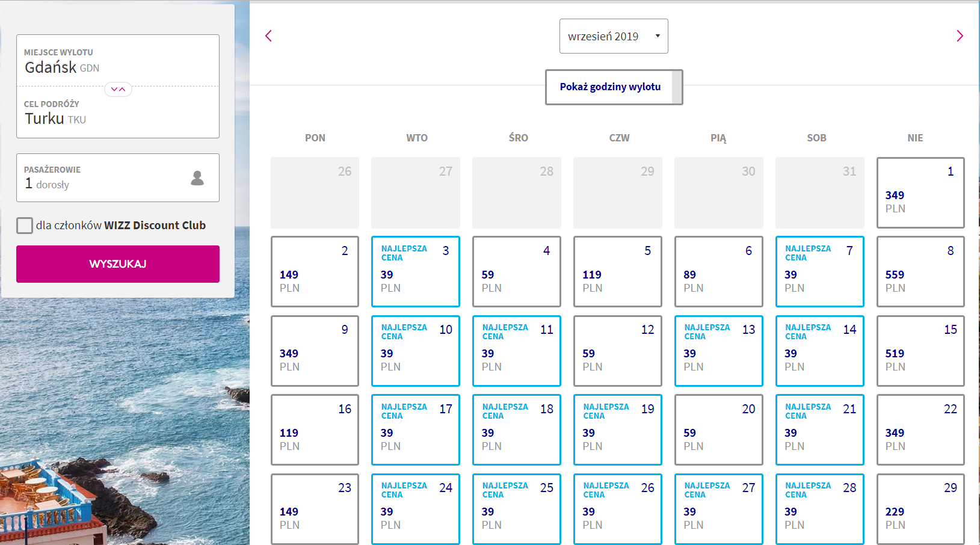Select September 29 for 229 PLN
The width and height of the screenshot is (980, 545).
tap(920, 509)
